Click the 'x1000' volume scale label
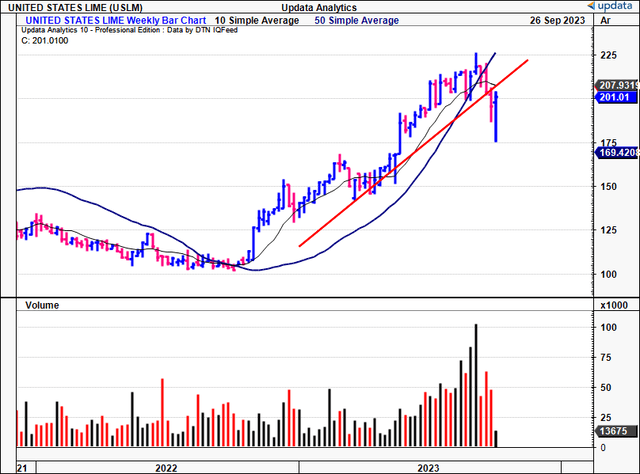640x474 pixels. click(614, 305)
